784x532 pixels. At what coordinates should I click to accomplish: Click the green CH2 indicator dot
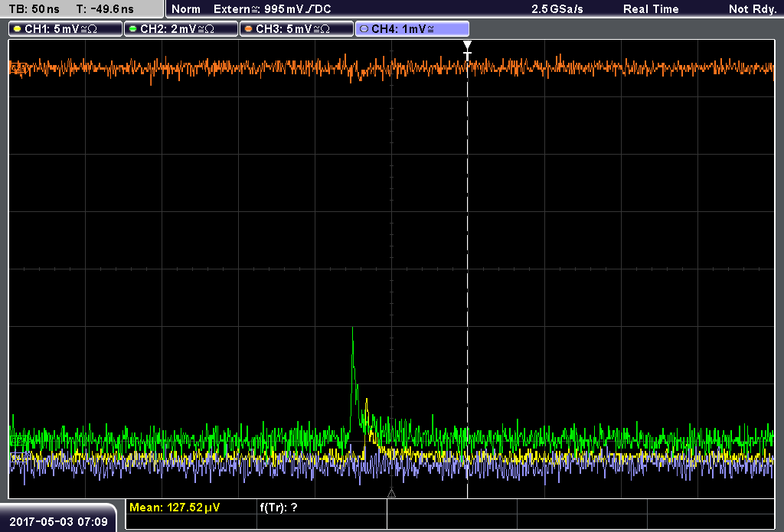point(133,29)
